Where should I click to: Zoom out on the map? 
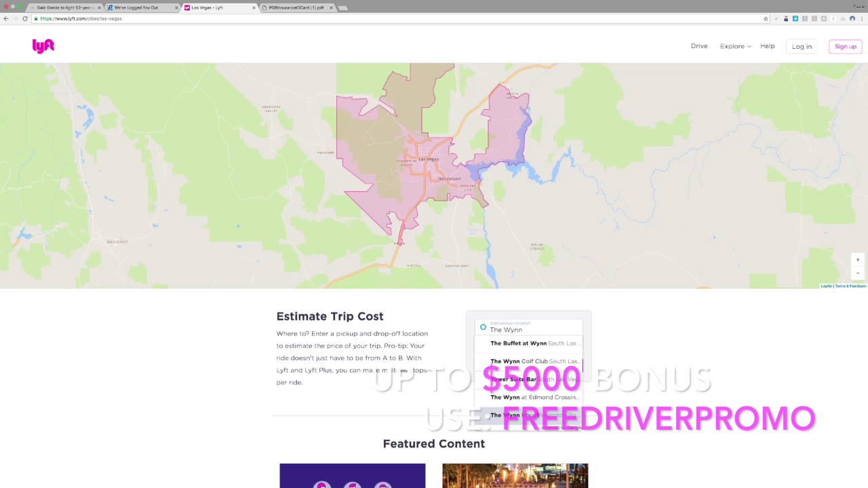click(858, 272)
